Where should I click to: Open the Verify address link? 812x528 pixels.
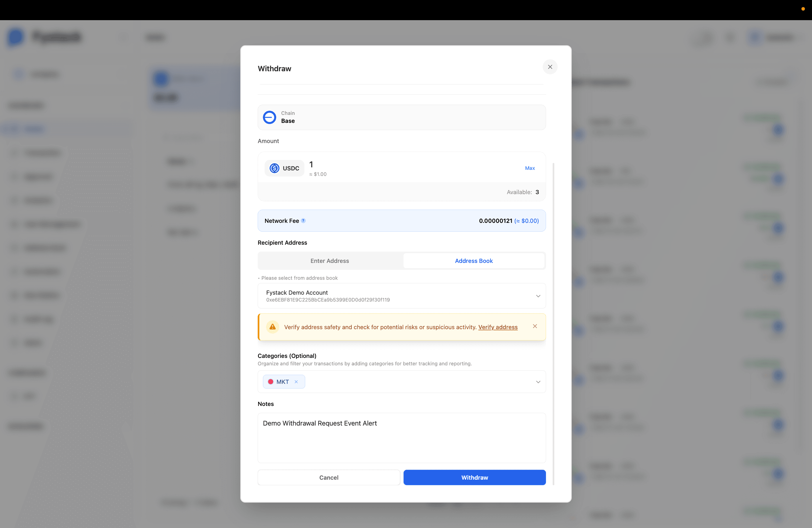[498, 327]
